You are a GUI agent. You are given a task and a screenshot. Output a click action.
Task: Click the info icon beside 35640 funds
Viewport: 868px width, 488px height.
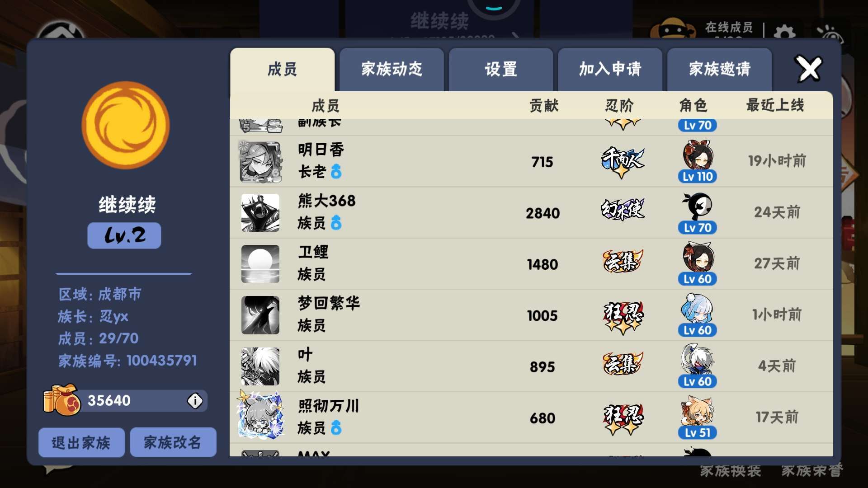(195, 400)
